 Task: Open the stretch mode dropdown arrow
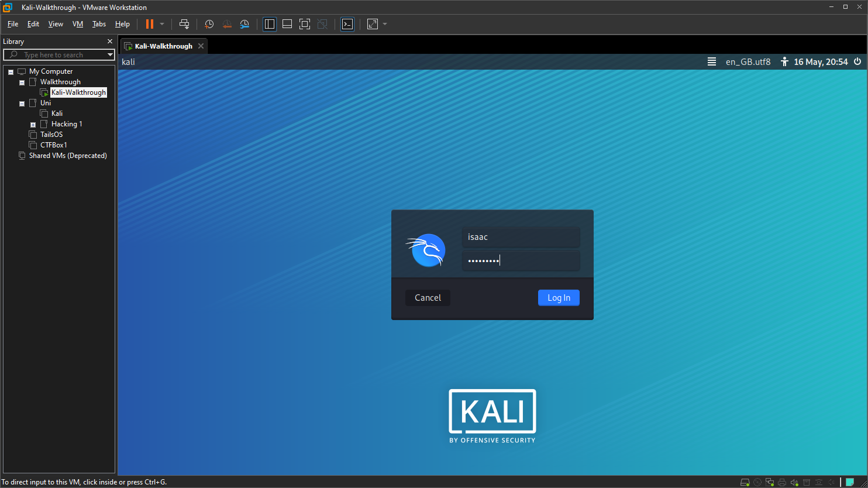(385, 24)
